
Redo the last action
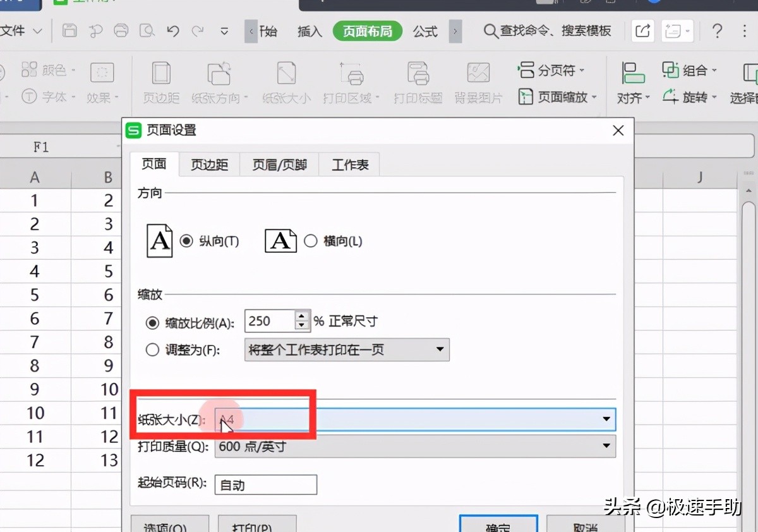point(198,30)
